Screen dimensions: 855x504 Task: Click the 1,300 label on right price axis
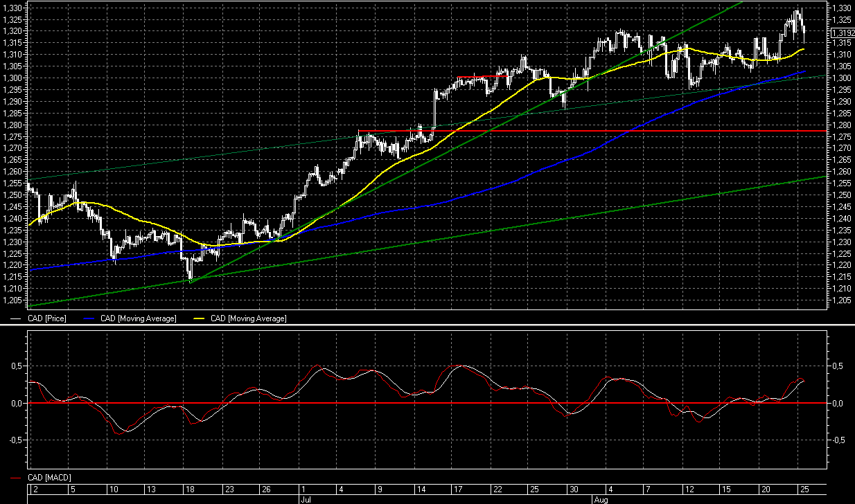841,78
